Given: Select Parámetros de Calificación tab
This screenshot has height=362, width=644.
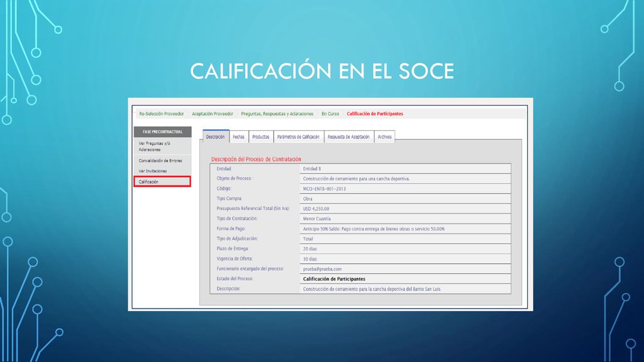Looking at the screenshot, I should 298,136.
